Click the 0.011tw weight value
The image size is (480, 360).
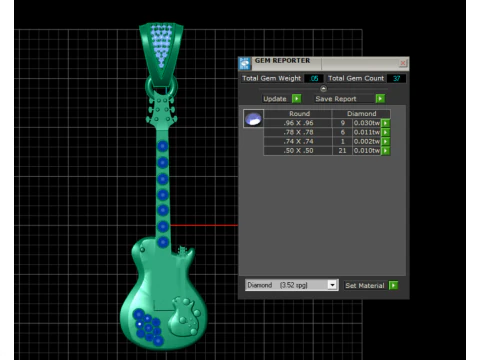point(367,132)
